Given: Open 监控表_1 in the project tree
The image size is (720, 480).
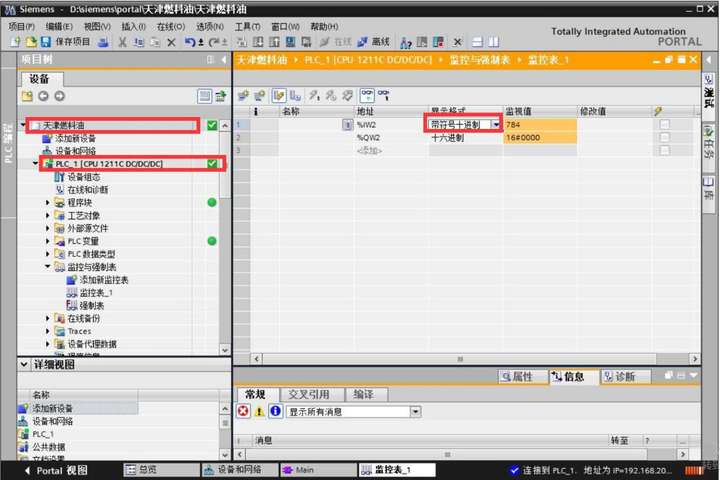Looking at the screenshot, I should click(96, 293).
